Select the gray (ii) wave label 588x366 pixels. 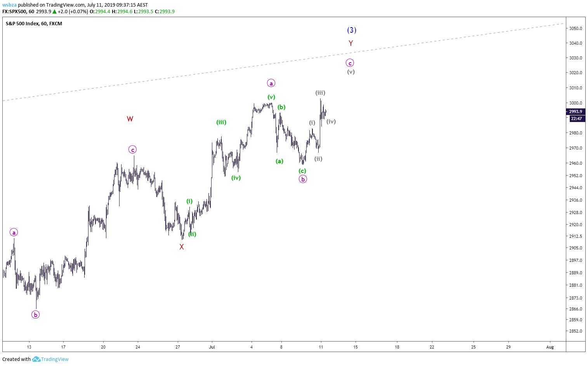coord(318,159)
